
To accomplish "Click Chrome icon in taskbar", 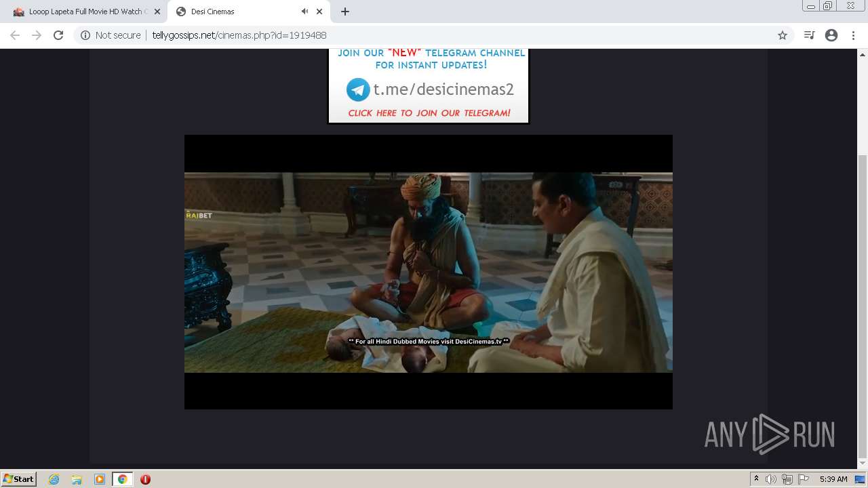I will tap(122, 479).
